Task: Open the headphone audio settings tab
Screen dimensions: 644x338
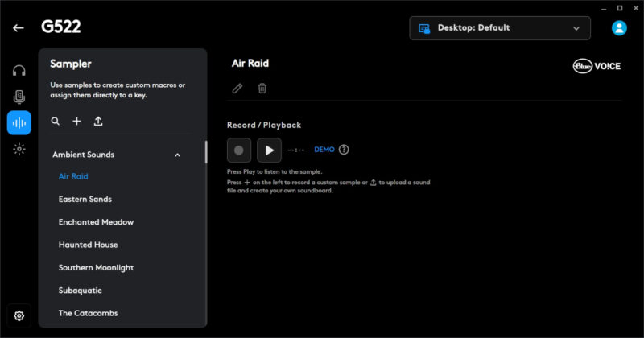Action: 19,71
